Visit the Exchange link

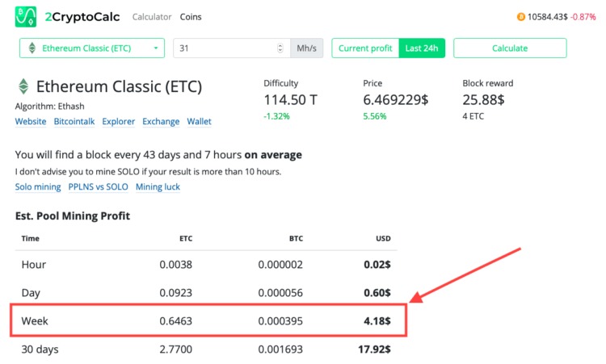point(161,121)
